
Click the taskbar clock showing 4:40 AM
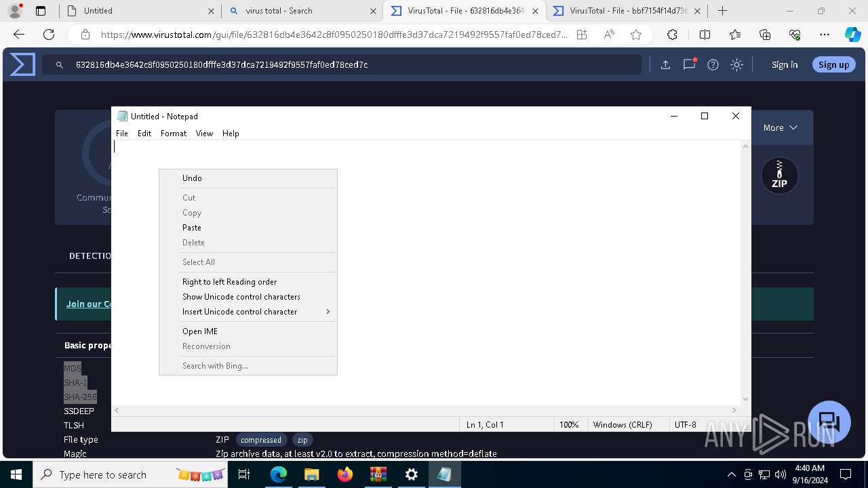point(809,474)
